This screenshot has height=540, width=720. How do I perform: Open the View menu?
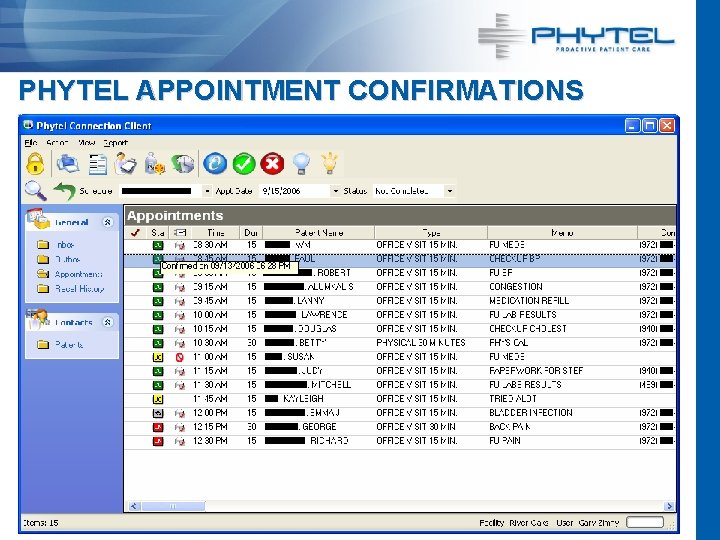(86, 143)
